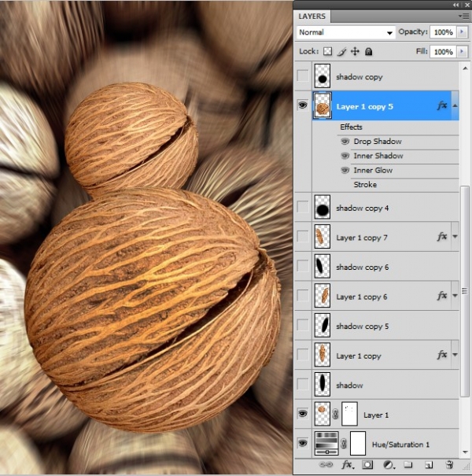Lock transparent pixels
The image size is (472, 476).
point(327,51)
